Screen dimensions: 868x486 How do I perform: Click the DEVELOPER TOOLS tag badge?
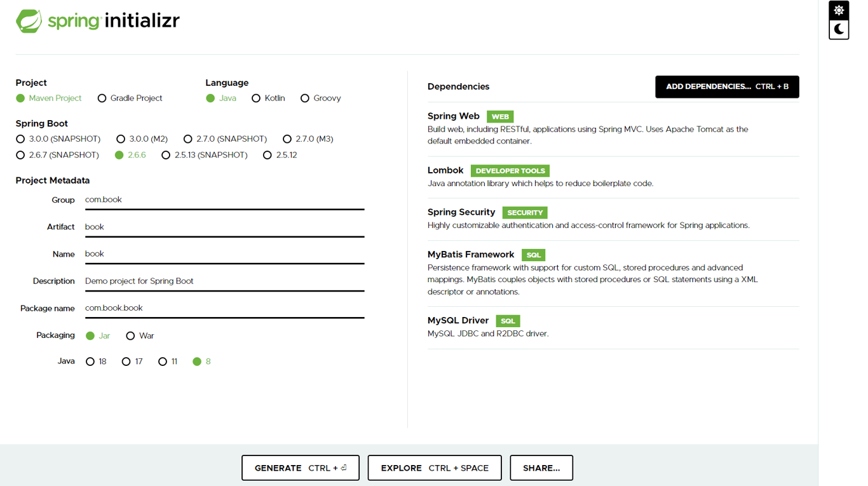pyautogui.click(x=510, y=171)
